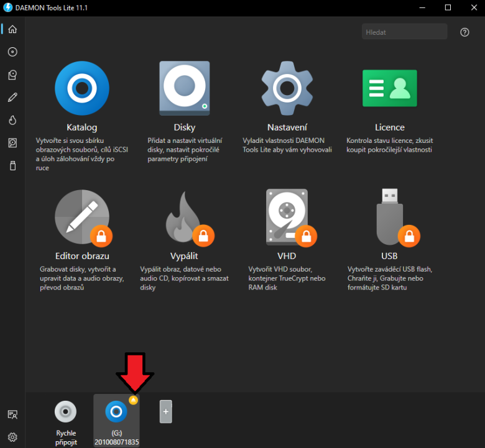Go to Home in the sidebar
Screen dimensions: 485x448
(12, 29)
